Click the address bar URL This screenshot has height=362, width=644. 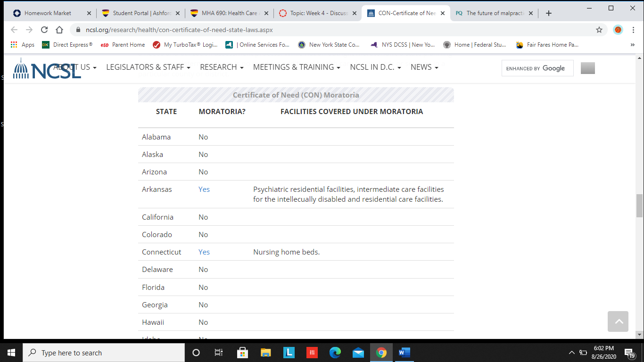[179, 30]
